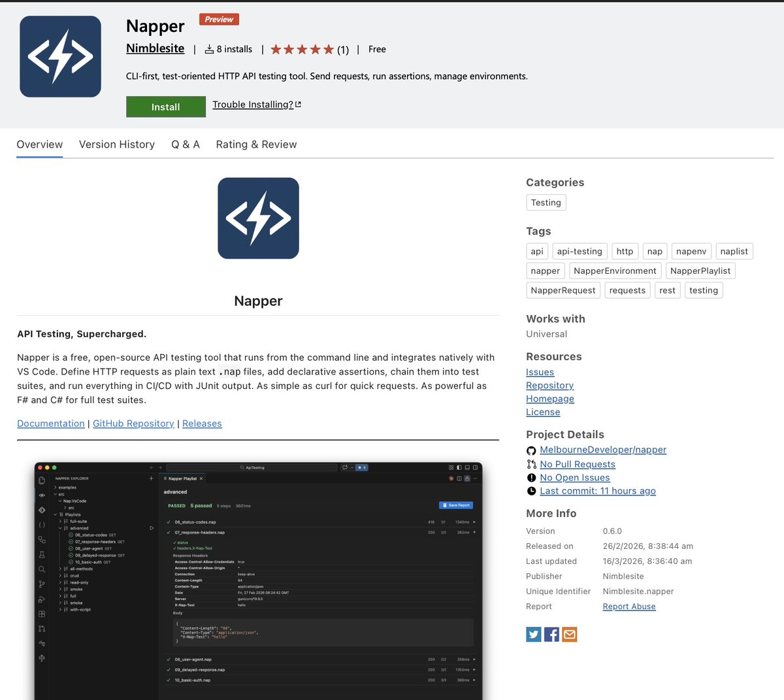Click the Napper logo in the page header
This screenshot has width=784, height=700.
click(60, 57)
